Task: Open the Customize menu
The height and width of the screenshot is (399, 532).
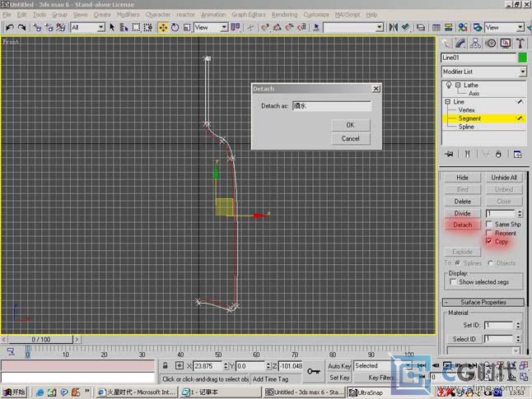Action: (x=316, y=15)
